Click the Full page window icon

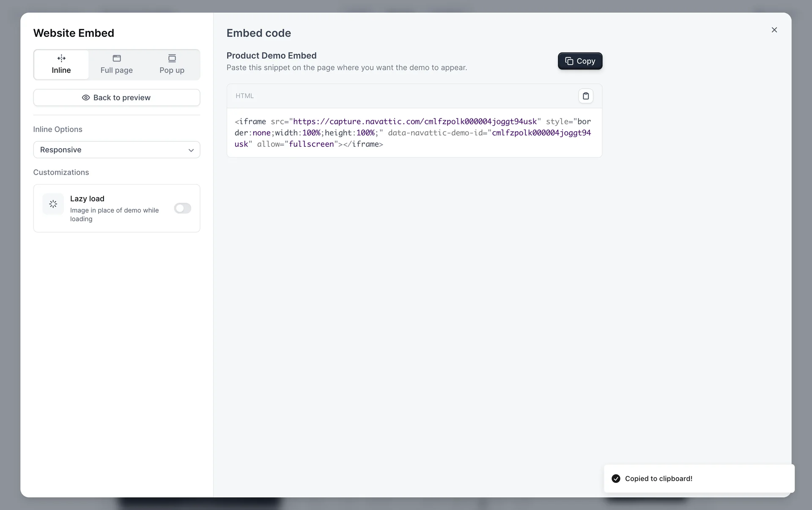(x=117, y=58)
